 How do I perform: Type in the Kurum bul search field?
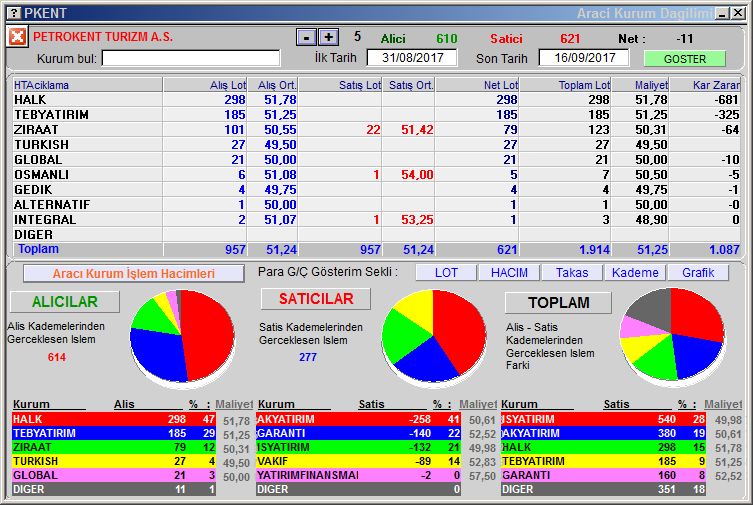point(190,58)
